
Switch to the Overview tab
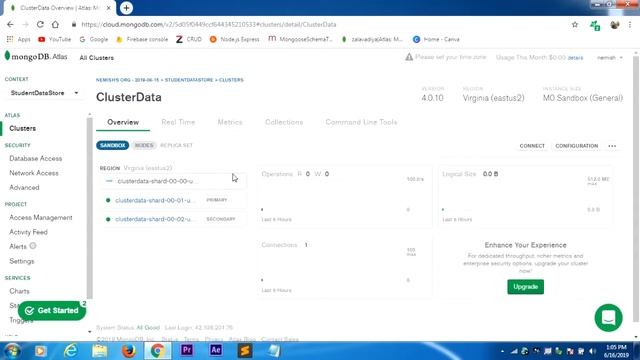coord(123,122)
